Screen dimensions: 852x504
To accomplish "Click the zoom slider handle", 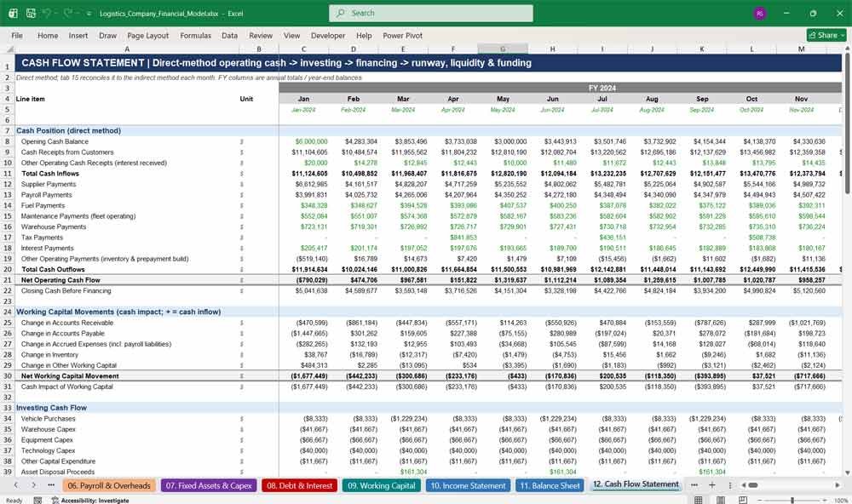I will click(x=792, y=500).
